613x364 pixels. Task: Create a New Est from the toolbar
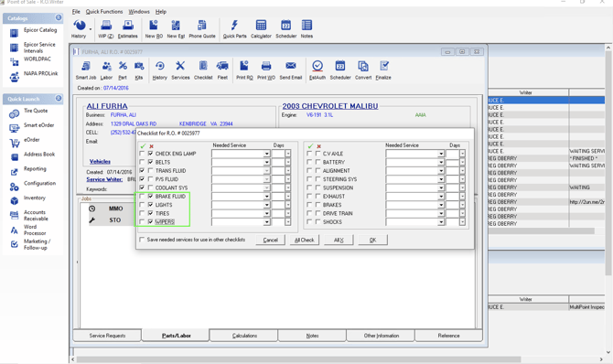click(x=176, y=29)
